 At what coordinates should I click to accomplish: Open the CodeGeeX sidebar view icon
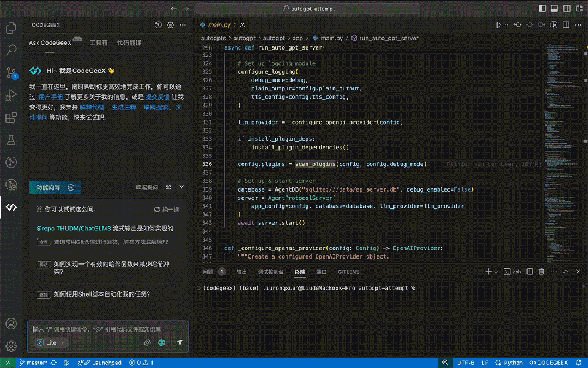click(x=11, y=207)
